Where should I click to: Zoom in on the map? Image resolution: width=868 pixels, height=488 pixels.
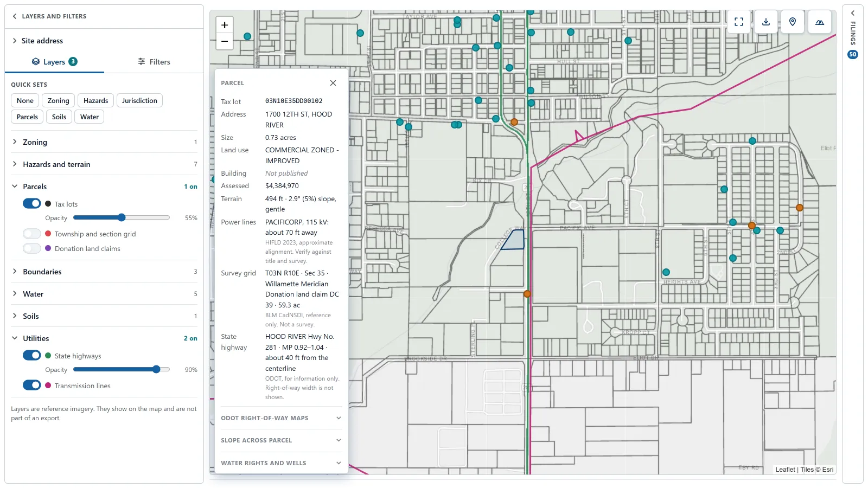(225, 25)
